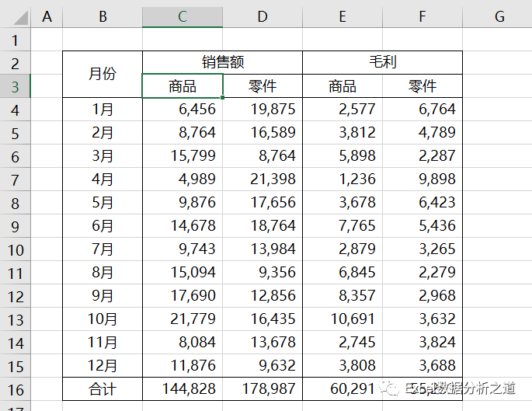This screenshot has height=411, width=532.
Task: Click the 7月 cell
Action: (x=103, y=249)
